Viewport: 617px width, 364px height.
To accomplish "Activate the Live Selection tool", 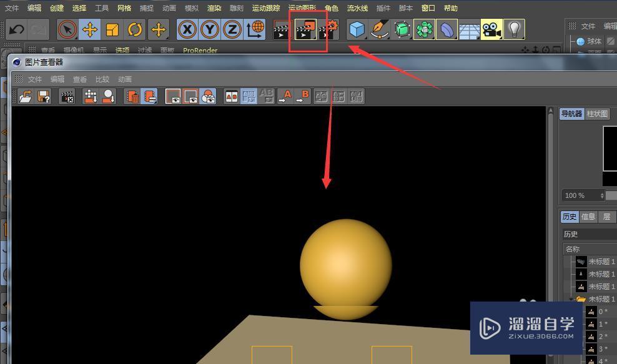I will (67, 29).
